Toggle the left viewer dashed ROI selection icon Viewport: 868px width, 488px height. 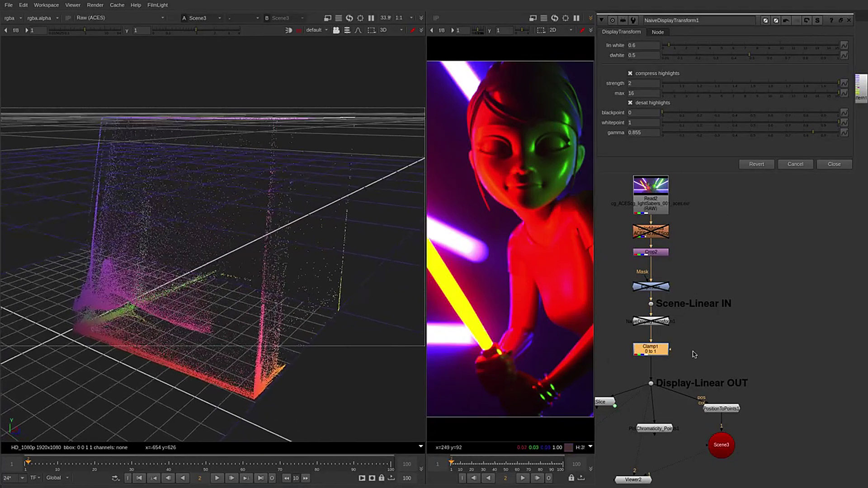point(371,30)
